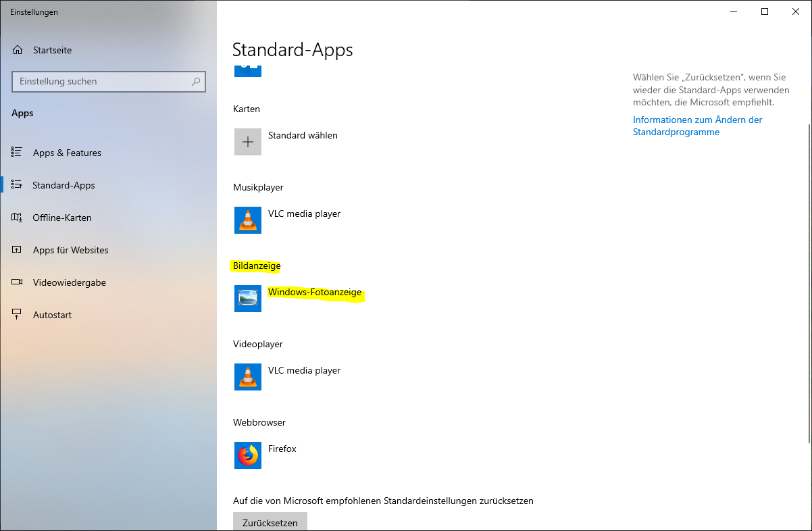Click the Offline-Karten map icon
Screen dimensions: 812x531
tap(18, 218)
